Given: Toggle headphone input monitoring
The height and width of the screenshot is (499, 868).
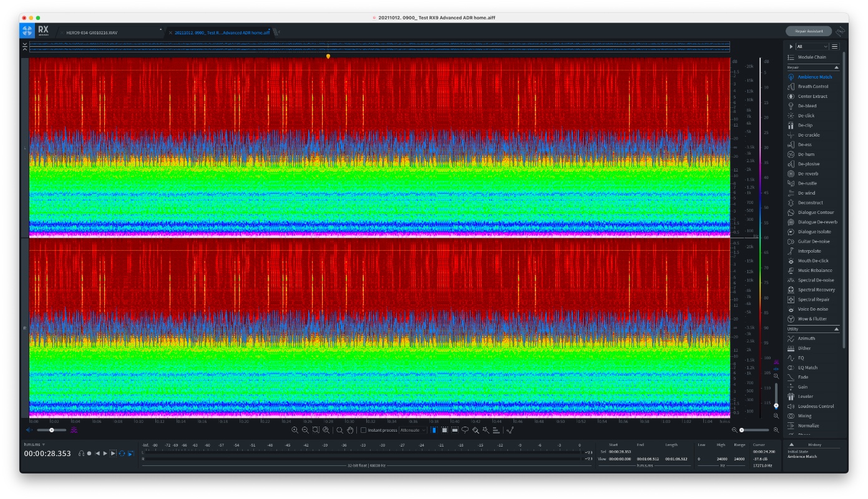Looking at the screenshot, I should (x=81, y=453).
